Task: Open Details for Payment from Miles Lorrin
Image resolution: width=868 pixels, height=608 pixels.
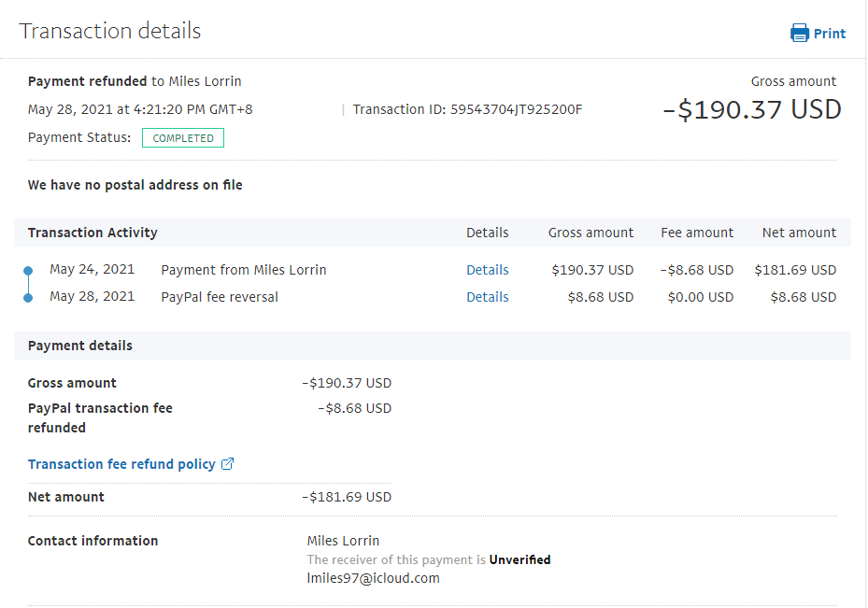Action: click(x=487, y=270)
